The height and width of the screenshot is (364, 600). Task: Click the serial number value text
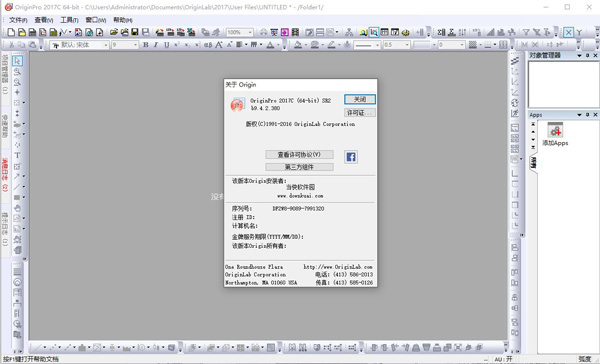[298, 209]
